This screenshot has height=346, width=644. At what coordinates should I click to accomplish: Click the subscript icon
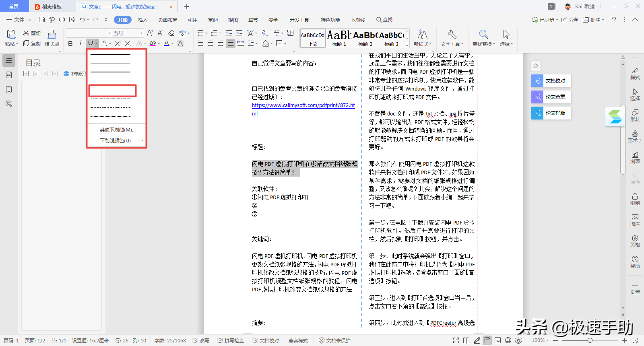128,43
